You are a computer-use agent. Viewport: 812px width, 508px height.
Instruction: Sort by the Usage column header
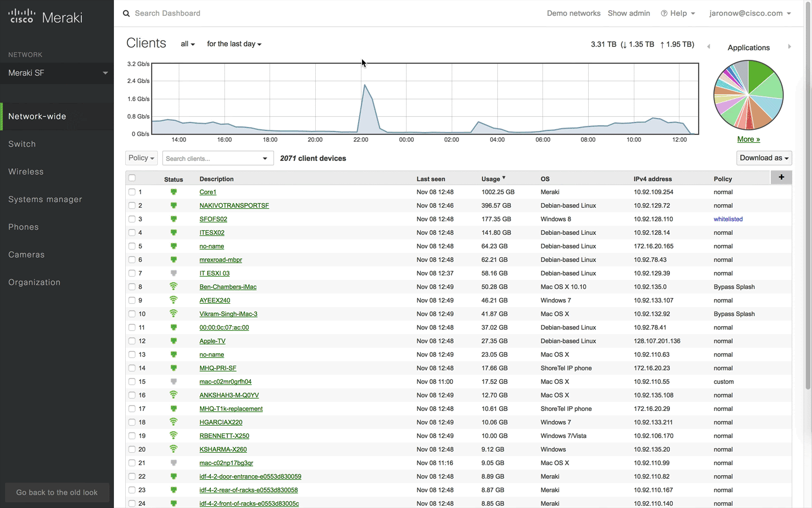click(x=493, y=179)
